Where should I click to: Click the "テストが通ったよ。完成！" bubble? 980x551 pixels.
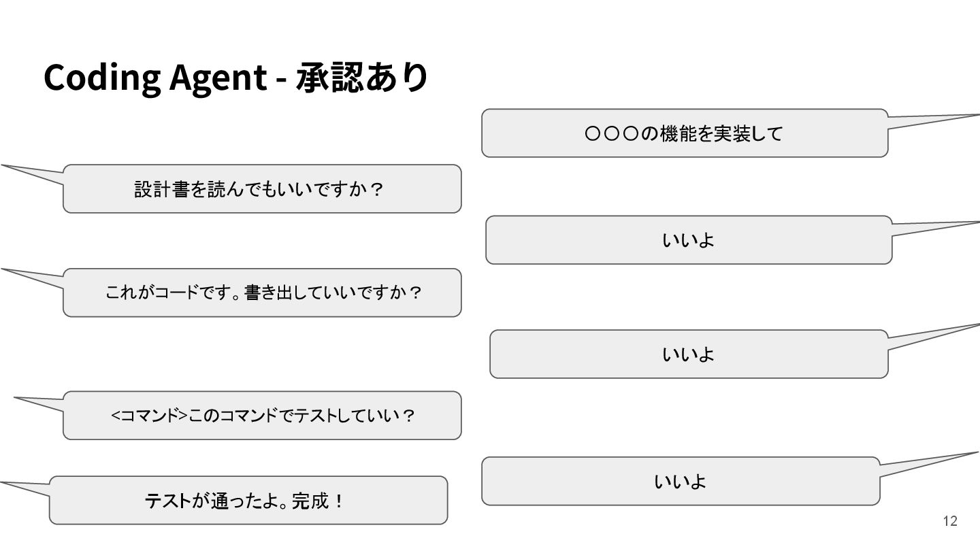click(x=248, y=501)
